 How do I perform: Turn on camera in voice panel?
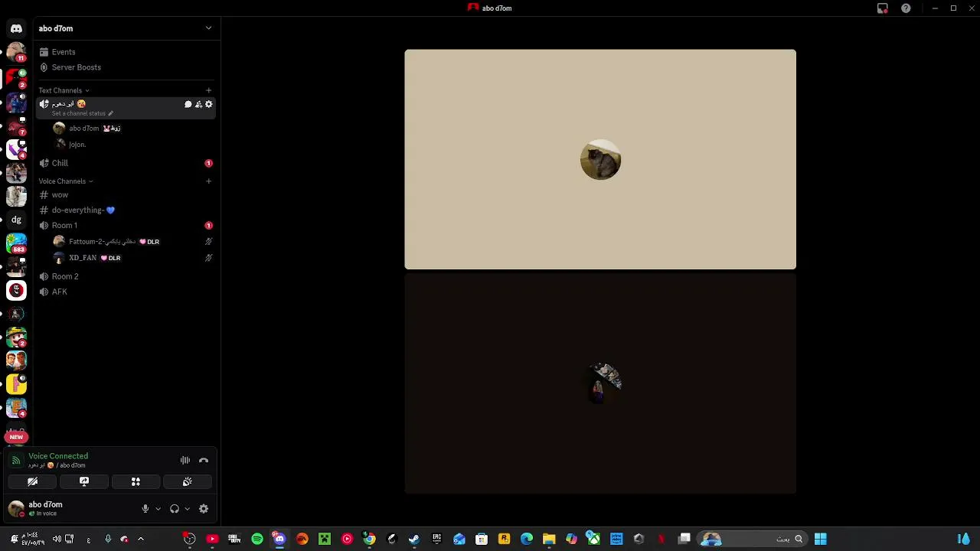[32, 481]
